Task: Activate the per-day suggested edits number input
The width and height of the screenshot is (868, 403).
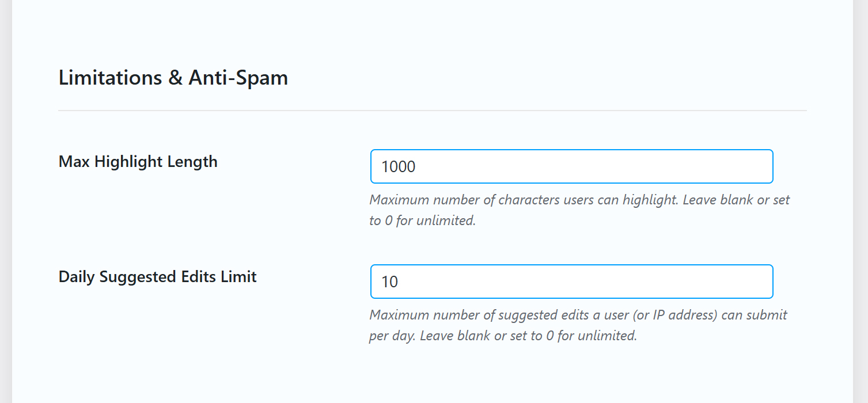Action: pos(571,282)
